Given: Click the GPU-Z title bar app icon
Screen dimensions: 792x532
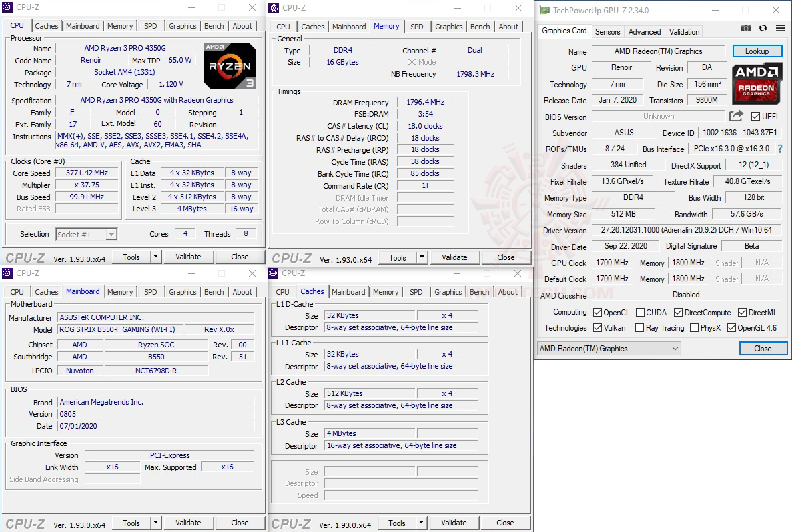Looking at the screenshot, I should 544,10.
